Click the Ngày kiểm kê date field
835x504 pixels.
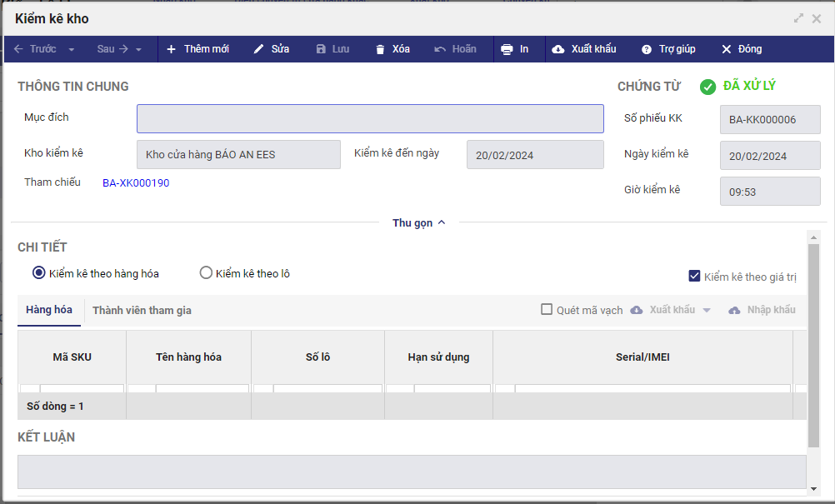tap(770, 156)
